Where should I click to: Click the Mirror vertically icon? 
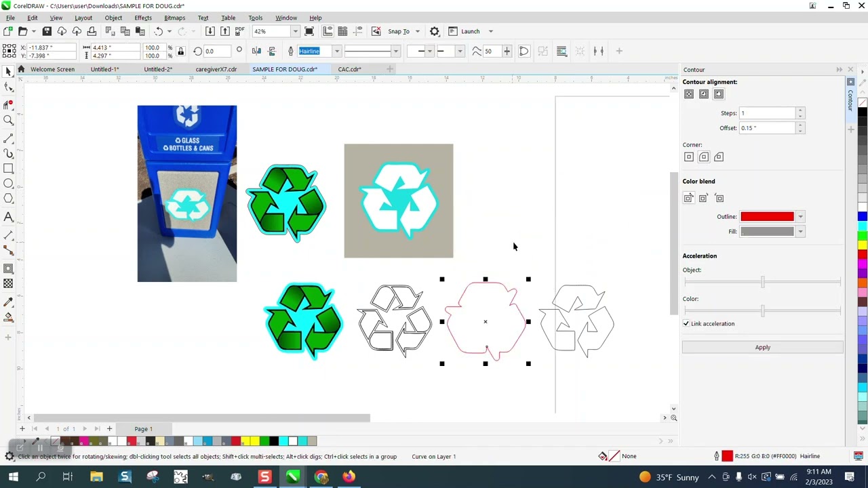[x=272, y=51]
